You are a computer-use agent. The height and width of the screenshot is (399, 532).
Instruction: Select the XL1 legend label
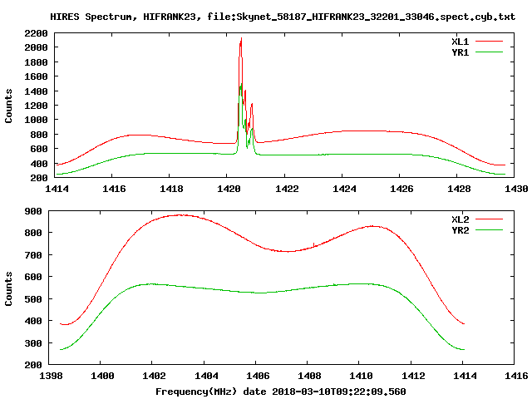click(460, 42)
